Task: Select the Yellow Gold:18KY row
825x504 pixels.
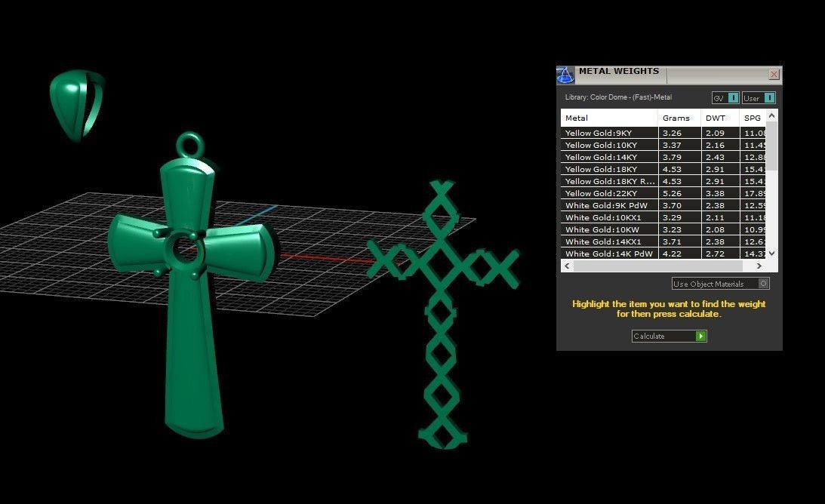Action: (x=663, y=170)
